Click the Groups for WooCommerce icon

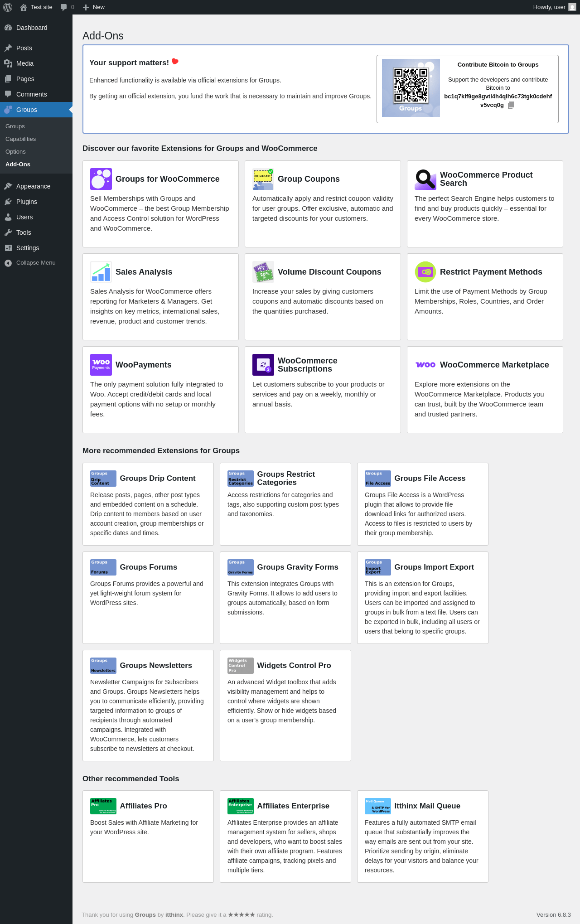[x=101, y=179]
